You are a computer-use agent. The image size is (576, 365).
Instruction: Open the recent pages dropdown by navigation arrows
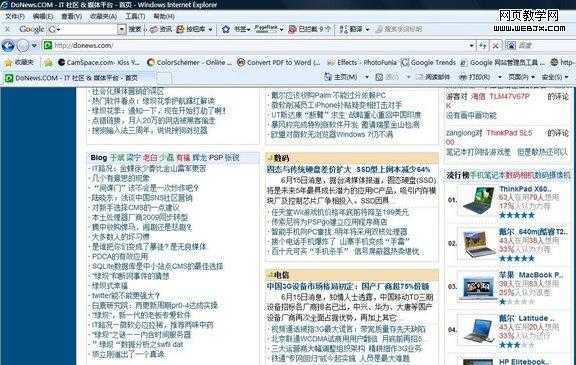coord(34,46)
